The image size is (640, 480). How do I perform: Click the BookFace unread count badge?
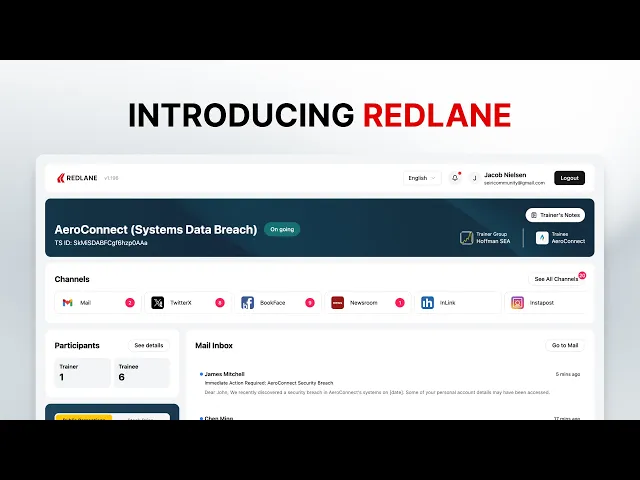pyautogui.click(x=310, y=303)
